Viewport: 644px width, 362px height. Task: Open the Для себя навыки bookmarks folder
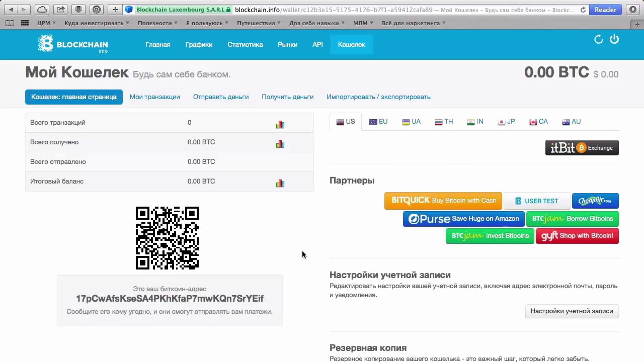coord(317,23)
